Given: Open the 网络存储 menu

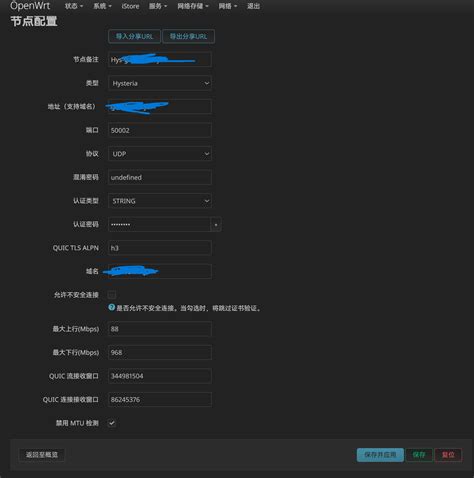Looking at the screenshot, I should (x=193, y=6).
